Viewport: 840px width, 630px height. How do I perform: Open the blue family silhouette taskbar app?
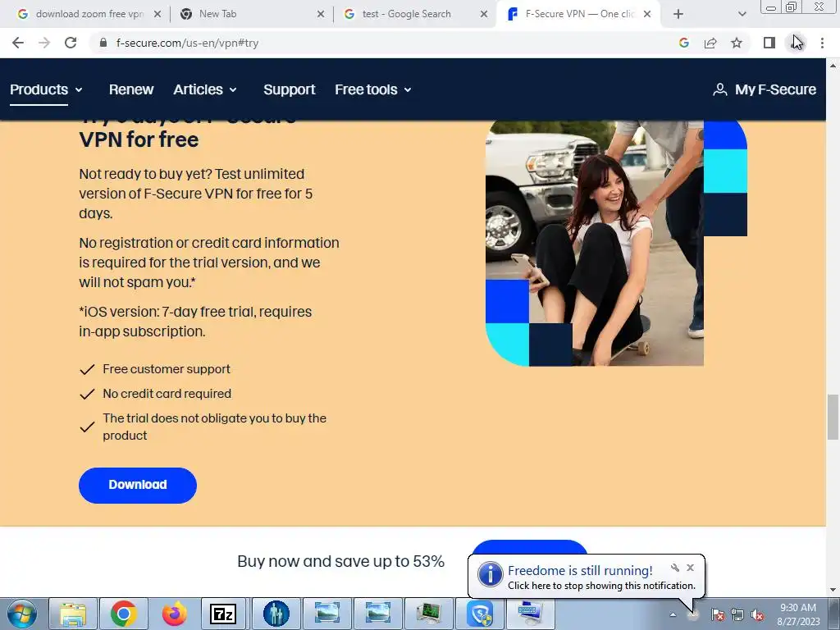(x=276, y=614)
